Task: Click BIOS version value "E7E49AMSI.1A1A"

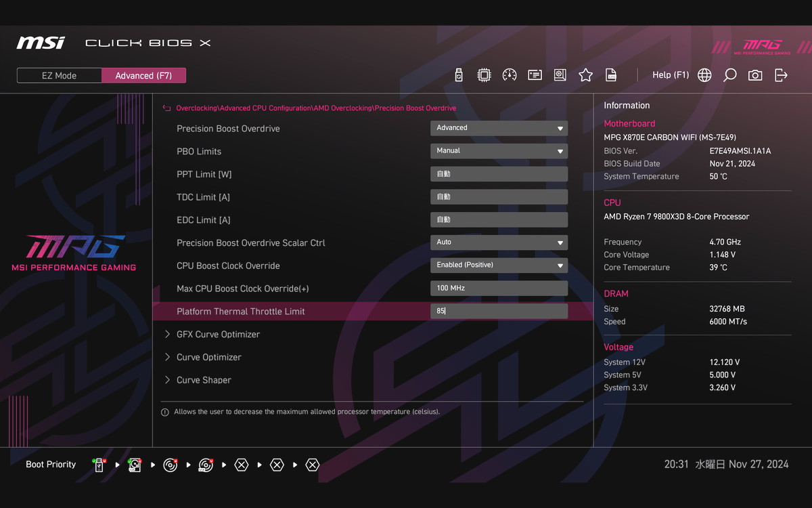Action: [740, 151]
